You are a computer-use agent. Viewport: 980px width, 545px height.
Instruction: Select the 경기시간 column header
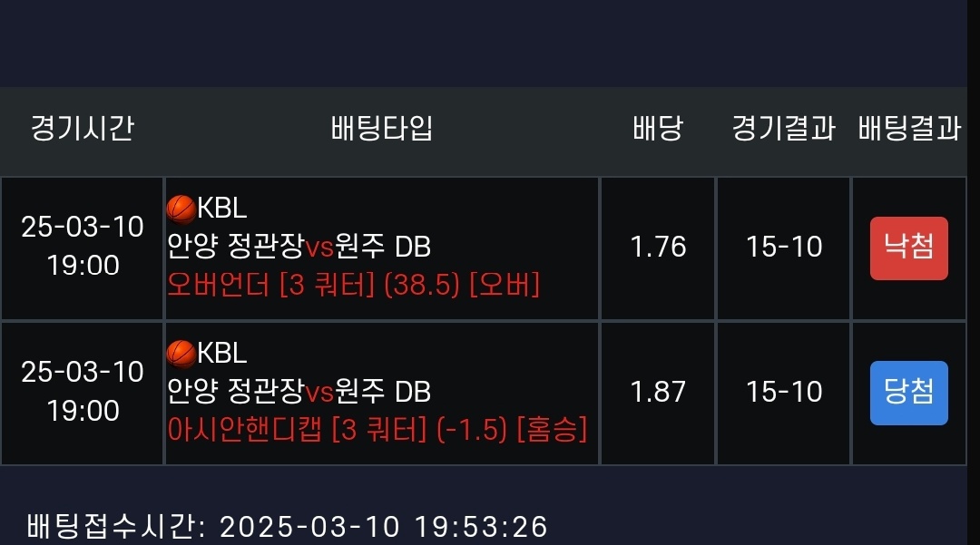coord(83,129)
